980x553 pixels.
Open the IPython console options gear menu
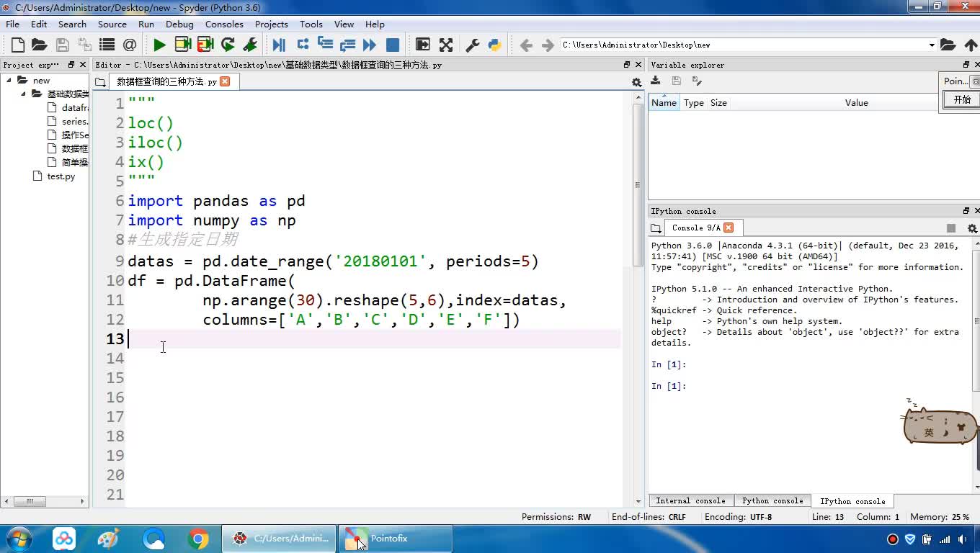pyautogui.click(x=971, y=228)
